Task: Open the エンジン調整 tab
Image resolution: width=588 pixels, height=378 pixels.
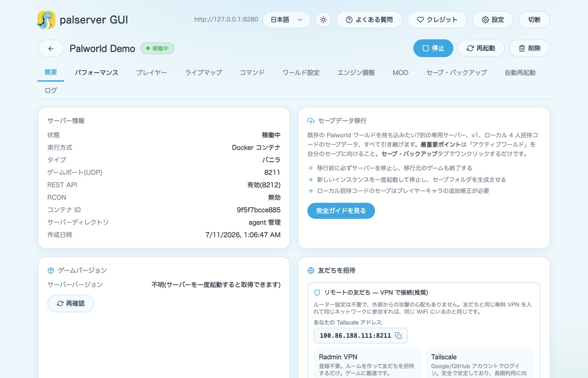Action: tap(356, 73)
